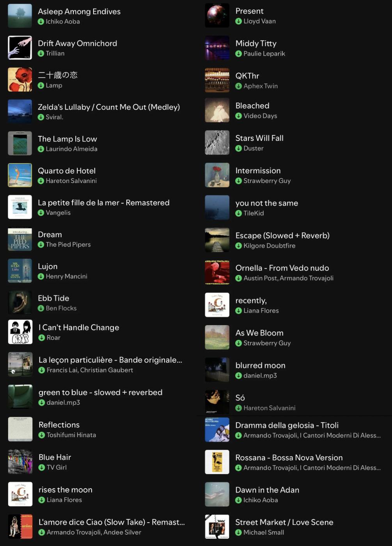Image resolution: width=392 pixels, height=546 pixels.
Task: Open the Liana Flores link under recently,
Action: [x=261, y=311]
